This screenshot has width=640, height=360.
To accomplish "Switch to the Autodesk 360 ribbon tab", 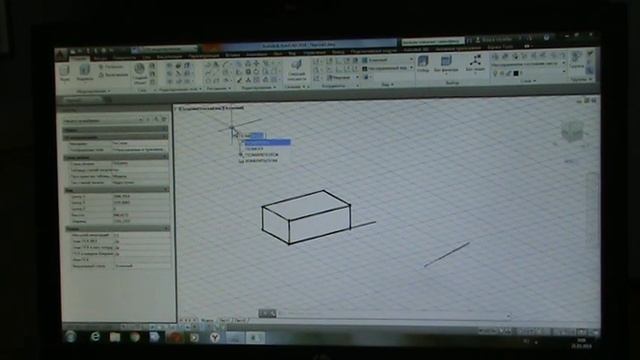I will 416,49.
